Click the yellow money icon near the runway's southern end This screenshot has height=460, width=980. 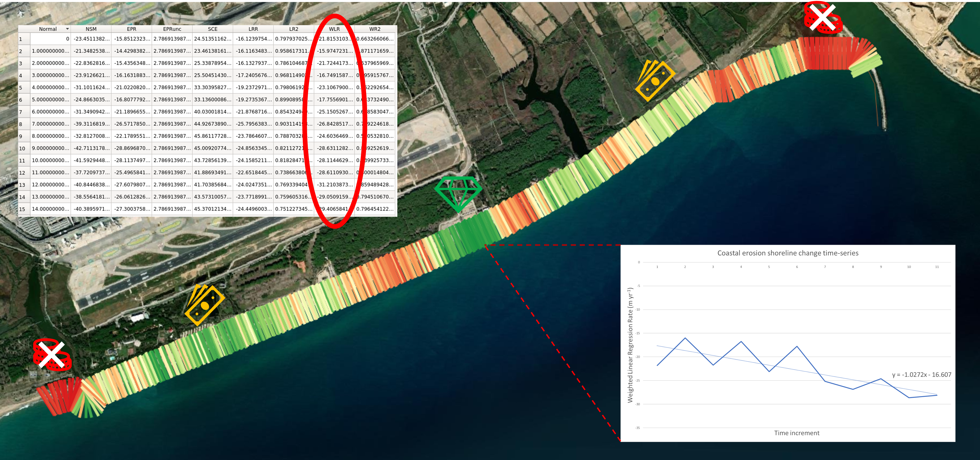pyautogui.click(x=205, y=305)
